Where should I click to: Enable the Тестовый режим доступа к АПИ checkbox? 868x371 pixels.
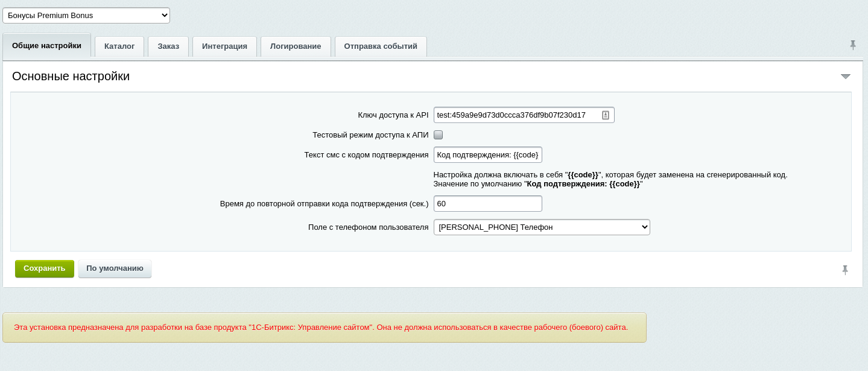[x=439, y=135]
